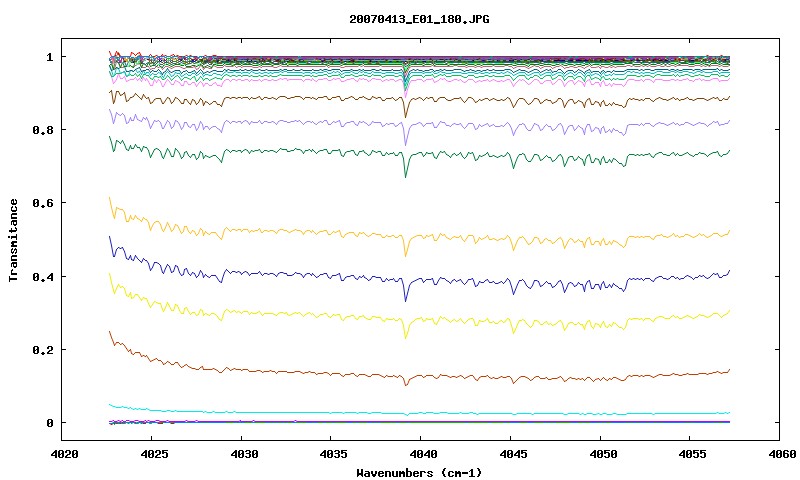Click the y-axis tick label 1
The width and height of the screenshot is (800, 480).
point(49,57)
